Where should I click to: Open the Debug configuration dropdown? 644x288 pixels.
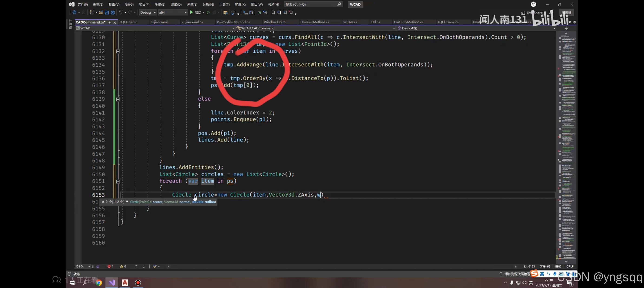click(x=148, y=12)
